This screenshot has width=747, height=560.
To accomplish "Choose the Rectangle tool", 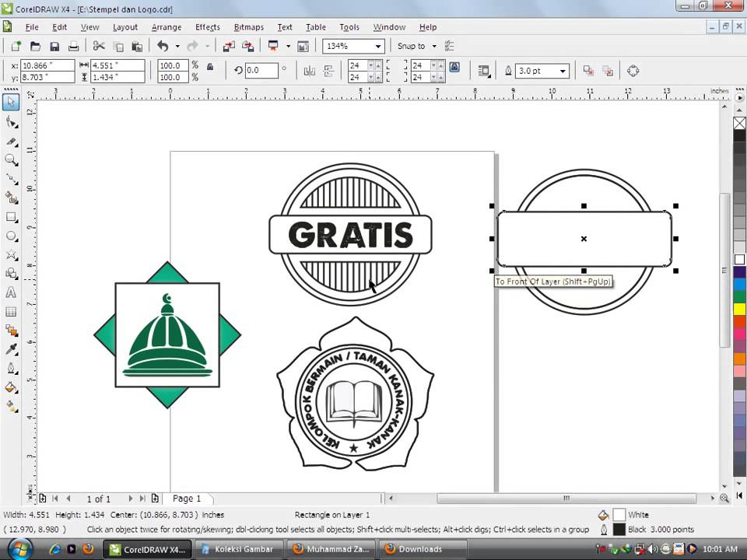I will (x=11, y=217).
